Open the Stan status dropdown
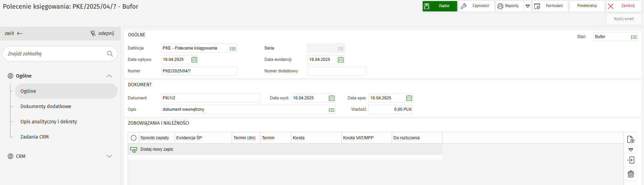644x185 pixels. (x=634, y=37)
